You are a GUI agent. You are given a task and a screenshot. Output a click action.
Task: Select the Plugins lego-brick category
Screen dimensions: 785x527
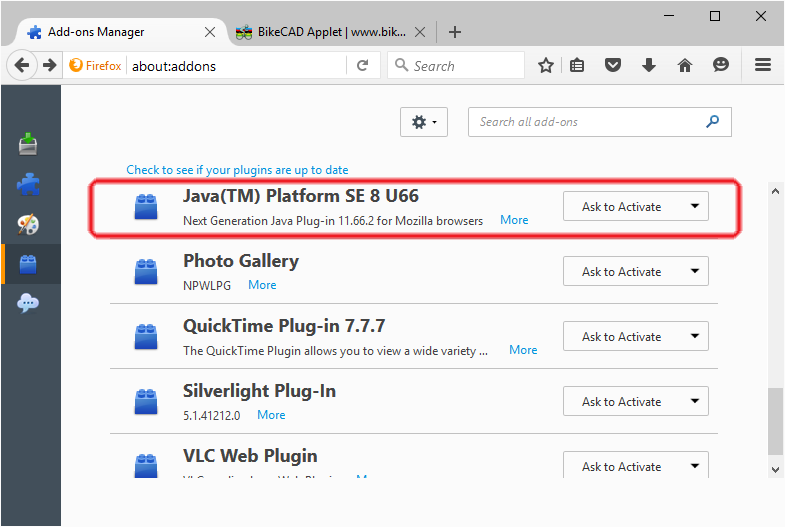[28, 264]
